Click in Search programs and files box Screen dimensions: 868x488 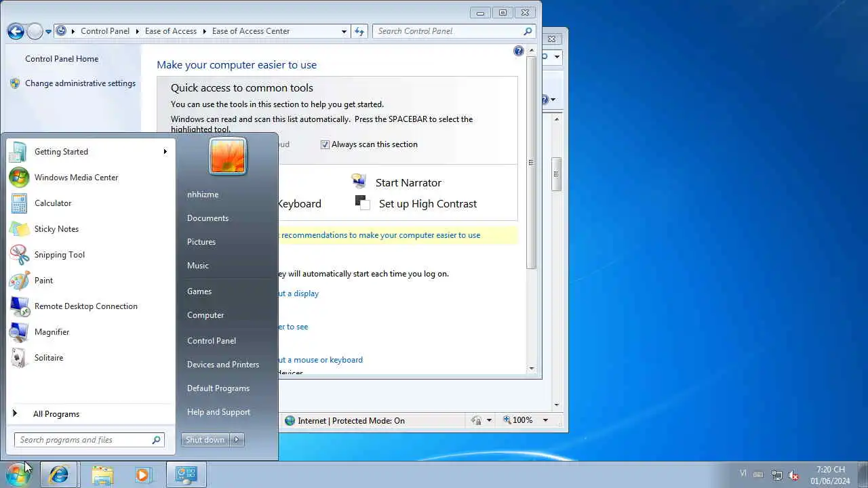pyautogui.click(x=83, y=440)
